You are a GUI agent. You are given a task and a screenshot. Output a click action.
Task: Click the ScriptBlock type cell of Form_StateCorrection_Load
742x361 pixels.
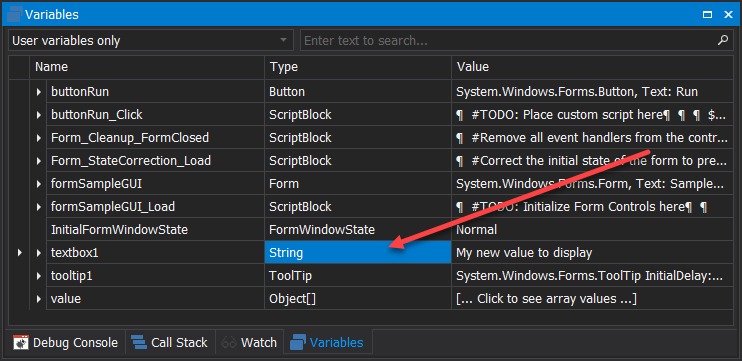tap(358, 161)
